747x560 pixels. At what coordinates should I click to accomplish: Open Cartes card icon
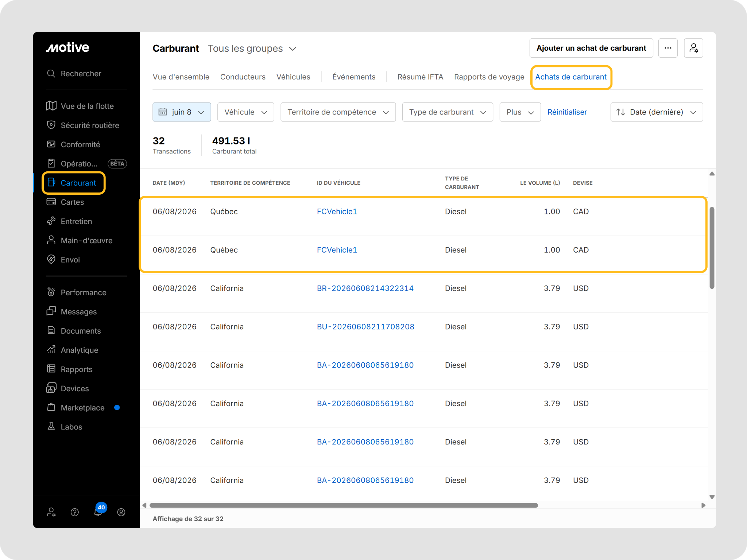(x=51, y=202)
